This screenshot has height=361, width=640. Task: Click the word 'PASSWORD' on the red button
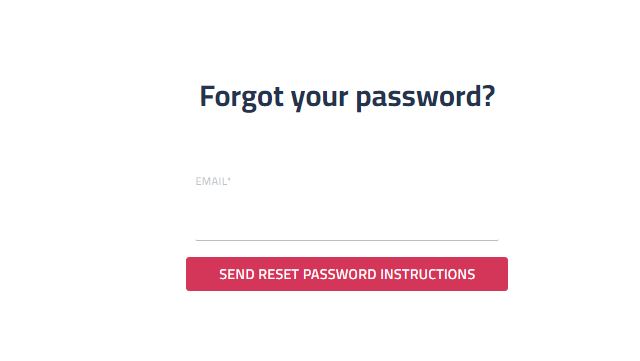[x=339, y=274]
